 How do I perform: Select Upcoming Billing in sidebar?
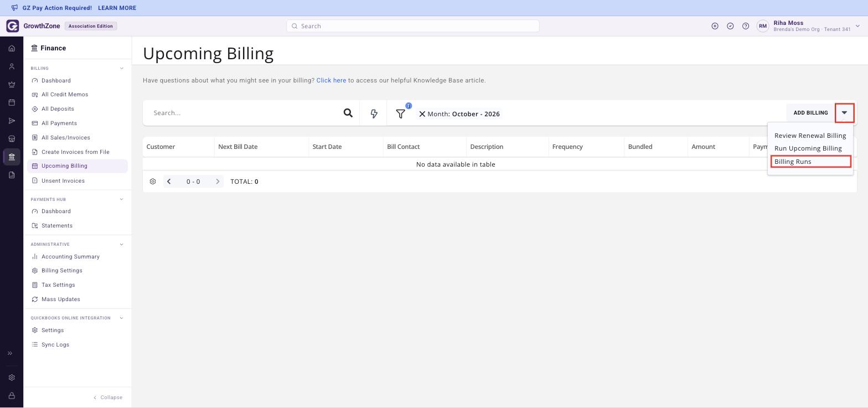tap(77, 166)
